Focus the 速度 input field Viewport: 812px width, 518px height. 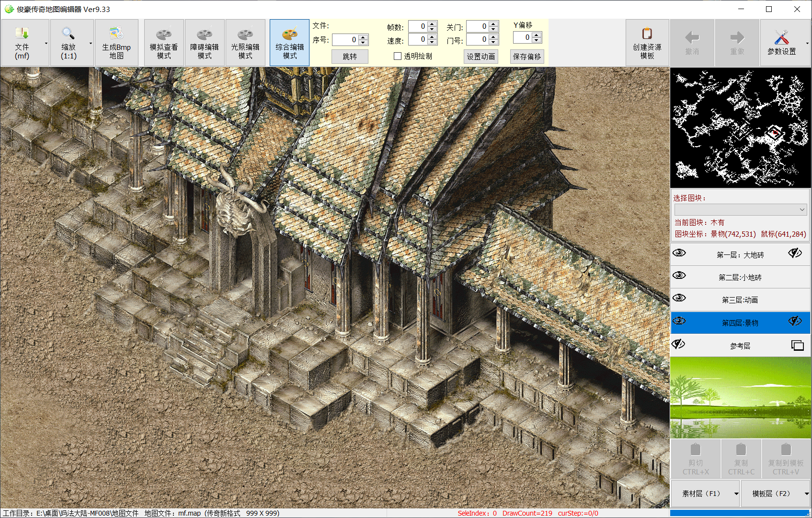(x=417, y=39)
